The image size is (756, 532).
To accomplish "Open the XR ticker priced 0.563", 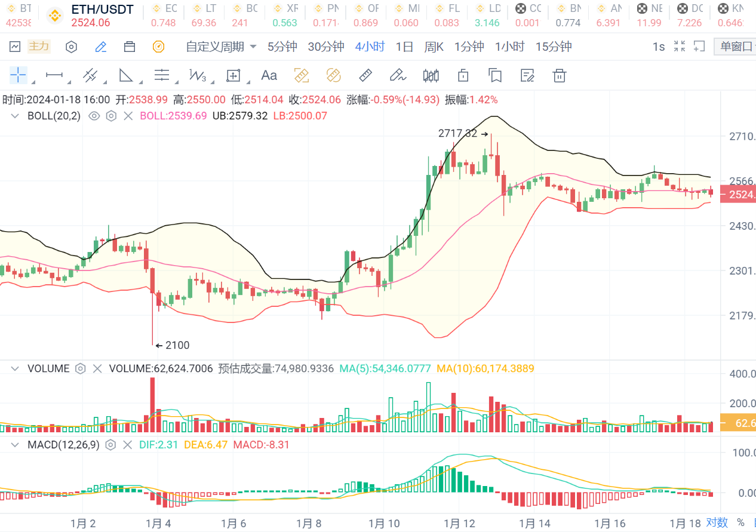I will 285,16.
